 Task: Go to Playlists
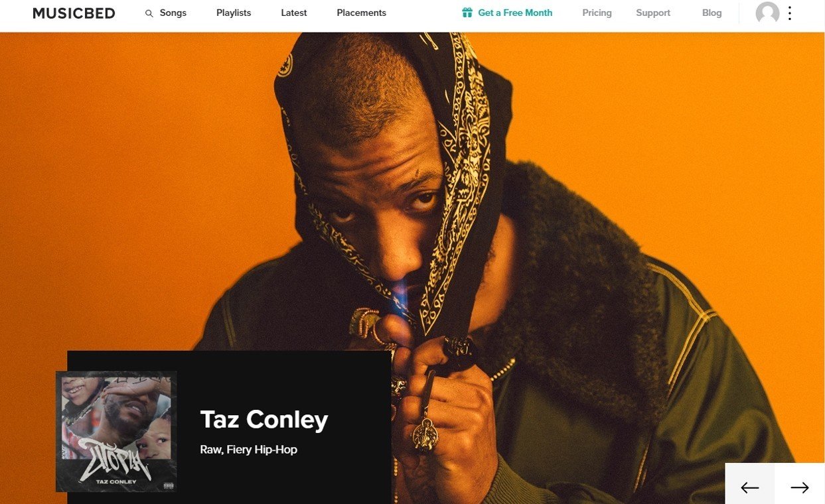click(x=234, y=13)
